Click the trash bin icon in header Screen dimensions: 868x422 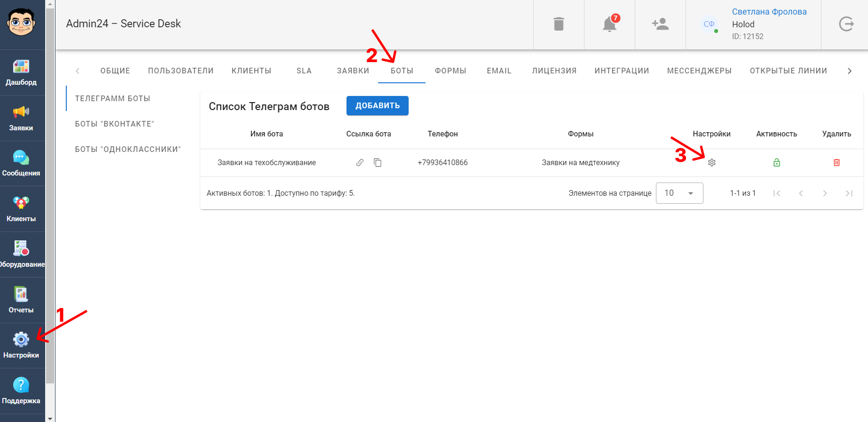pyautogui.click(x=559, y=24)
